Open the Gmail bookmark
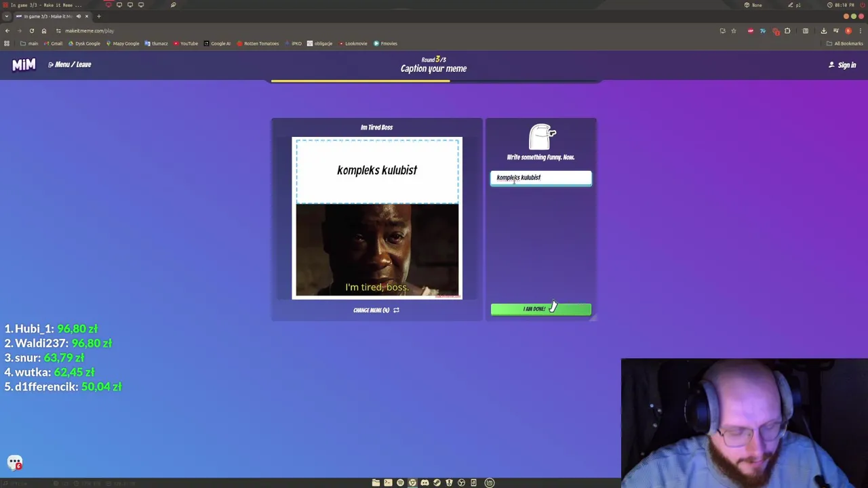The height and width of the screenshot is (488, 868). click(x=54, y=43)
